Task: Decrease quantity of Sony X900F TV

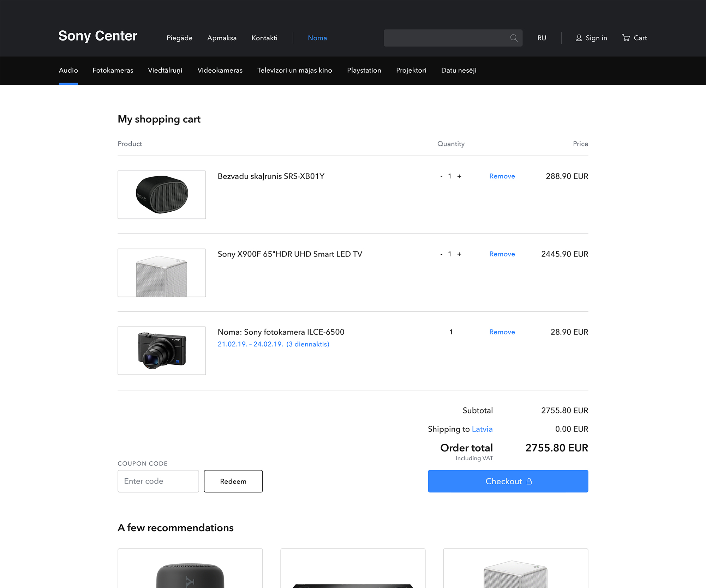Action: pyautogui.click(x=441, y=254)
